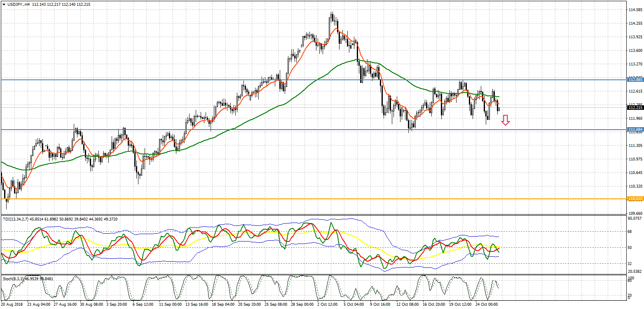
Task: Click the 113.270 price scale label
Action: click(635, 64)
